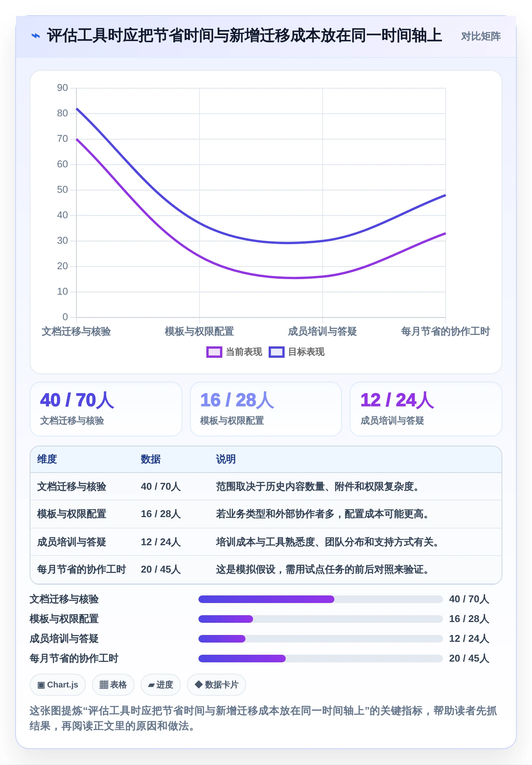Click the lightning icon beside the title
This screenshot has width=532, height=765.
35,36
